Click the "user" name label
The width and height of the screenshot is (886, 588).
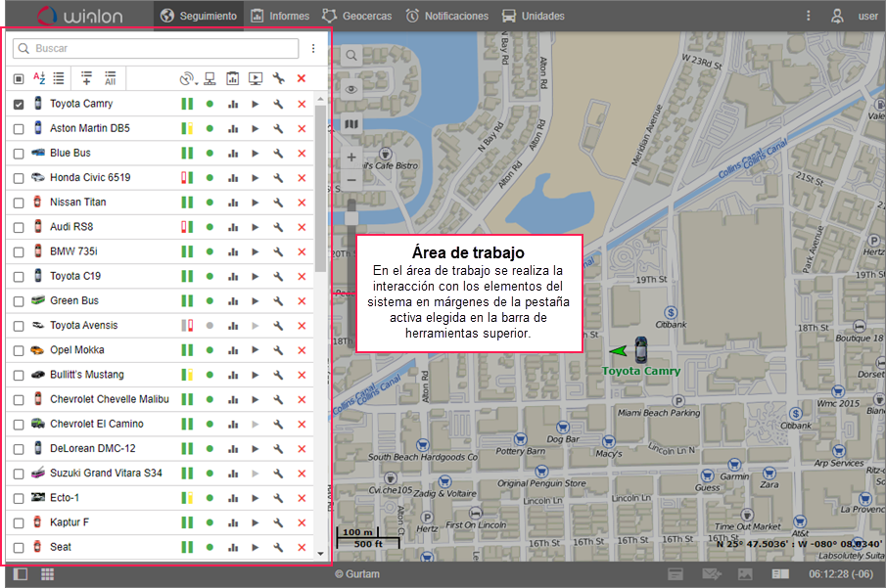(x=868, y=17)
